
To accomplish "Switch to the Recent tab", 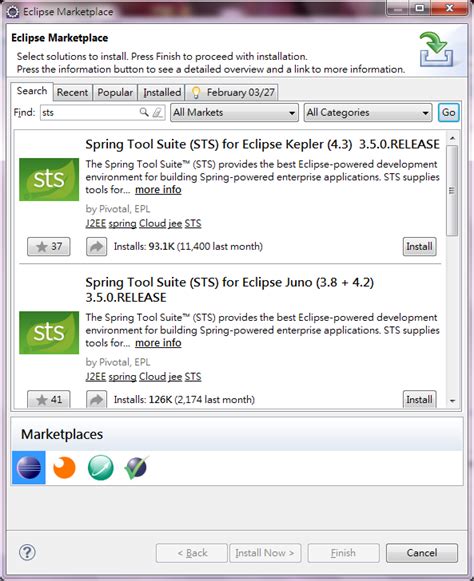I will pyautogui.click(x=72, y=92).
